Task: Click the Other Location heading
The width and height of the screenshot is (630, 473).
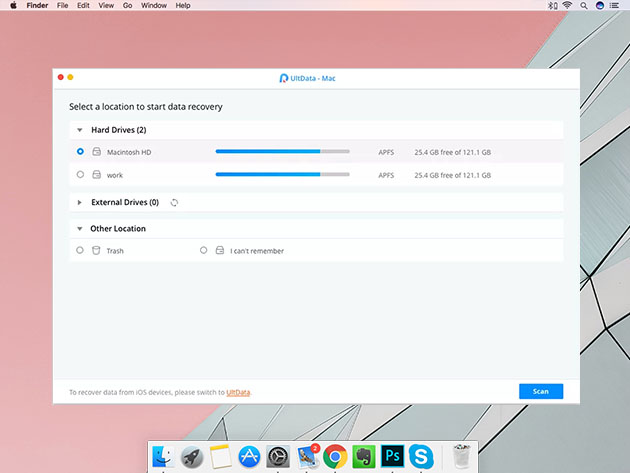Action: pos(118,228)
